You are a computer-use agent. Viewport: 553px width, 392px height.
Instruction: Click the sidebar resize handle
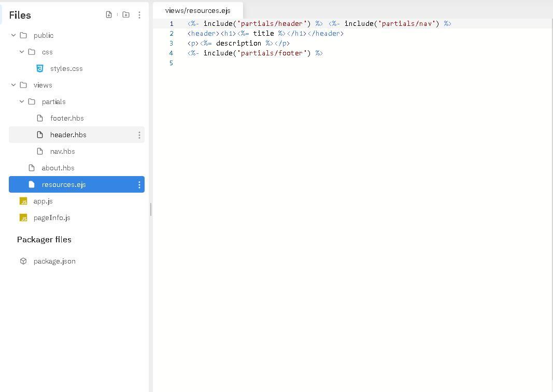[x=151, y=209]
